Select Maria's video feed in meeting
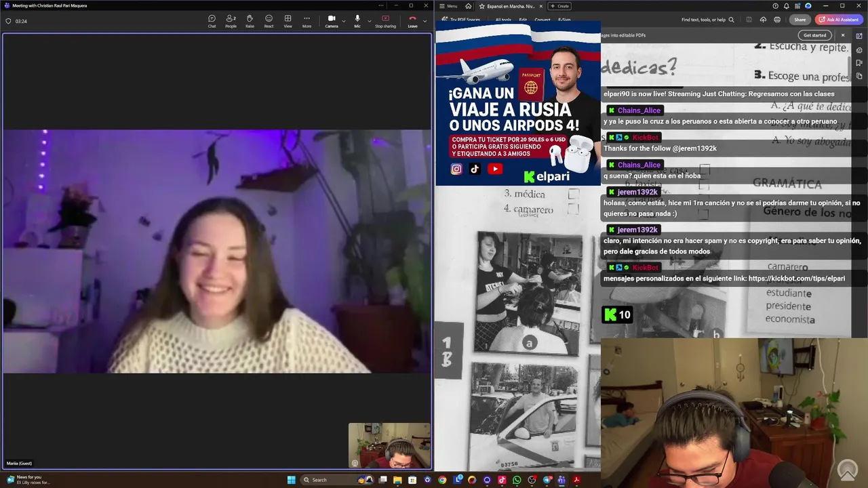868x488 pixels. click(217, 251)
